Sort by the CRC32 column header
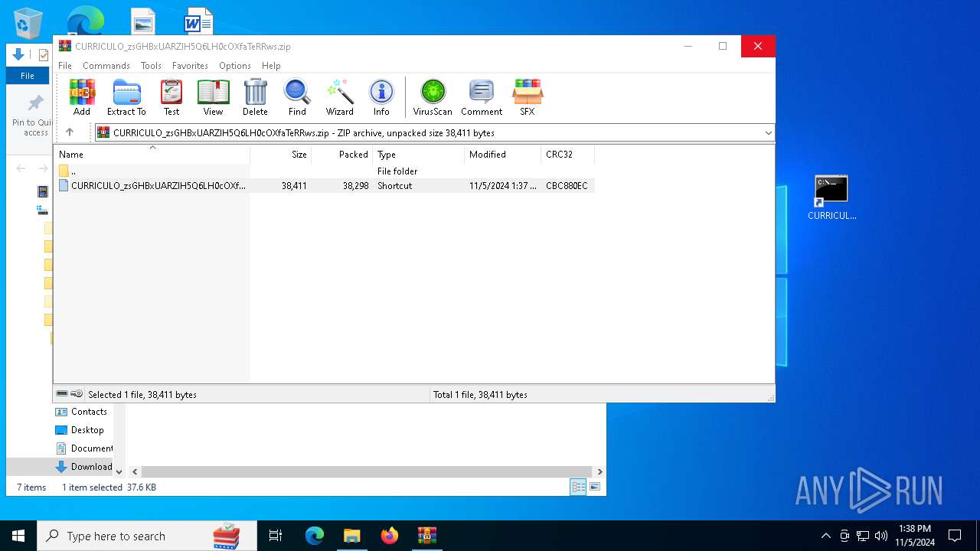 [567, 155]
